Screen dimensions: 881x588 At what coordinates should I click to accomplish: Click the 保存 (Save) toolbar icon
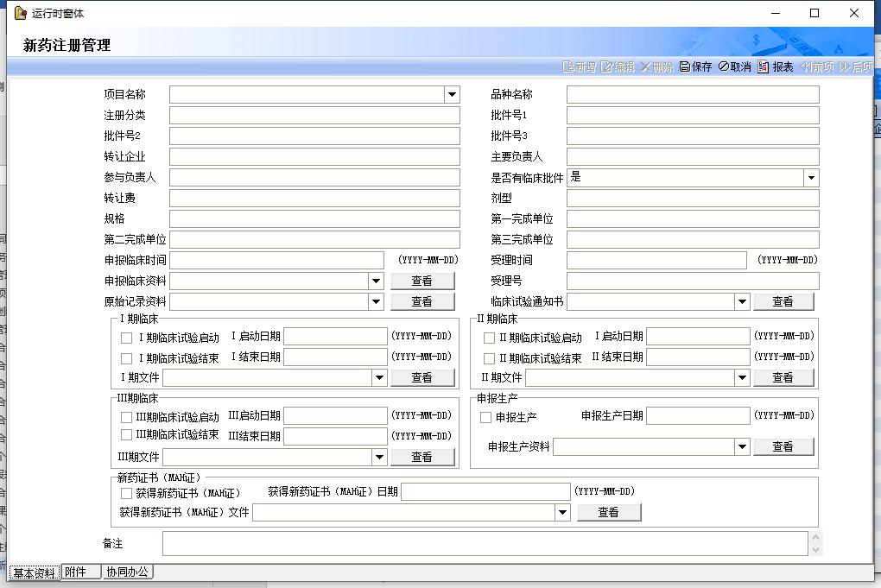pyautogui.click(x=685, y=67)
